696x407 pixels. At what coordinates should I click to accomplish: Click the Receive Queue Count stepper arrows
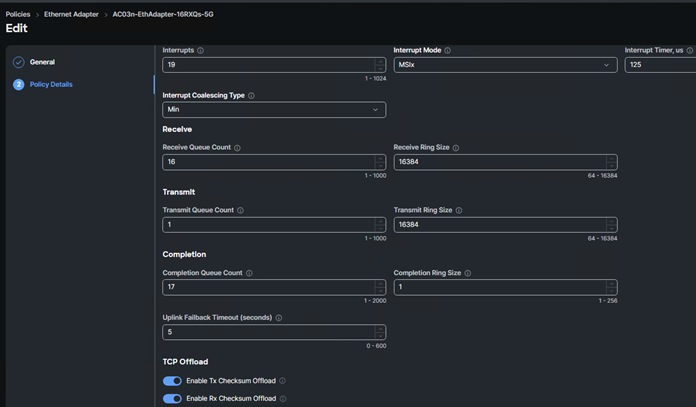click(380, 162)
